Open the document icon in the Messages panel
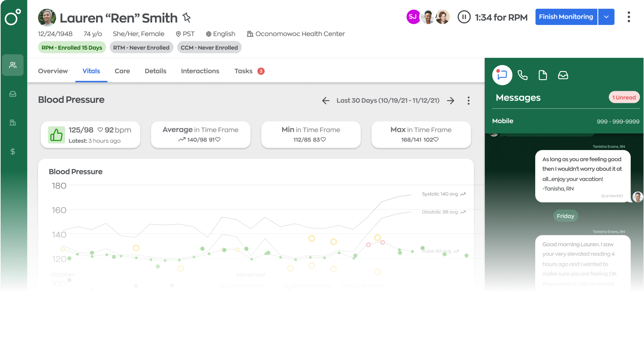This screenshot has width=644, height=359. click(x=543, y=75)
